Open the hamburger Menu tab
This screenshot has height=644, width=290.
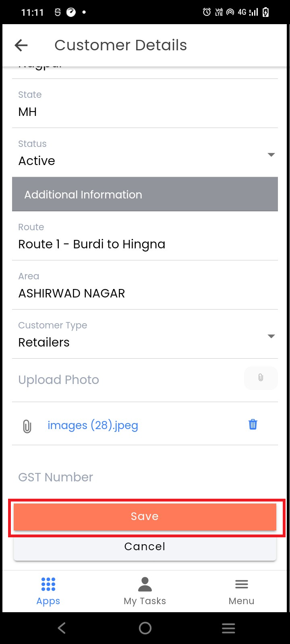(x=241, y=590)
